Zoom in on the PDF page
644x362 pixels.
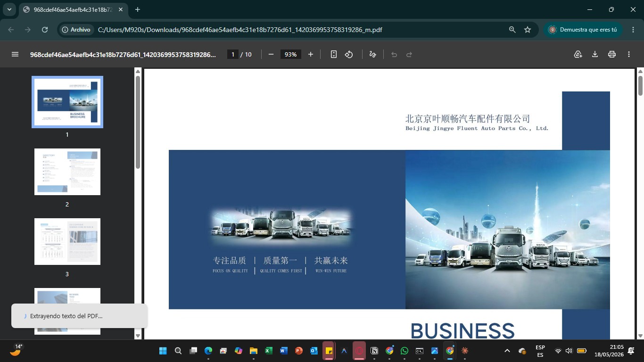(x=311, y=54)
